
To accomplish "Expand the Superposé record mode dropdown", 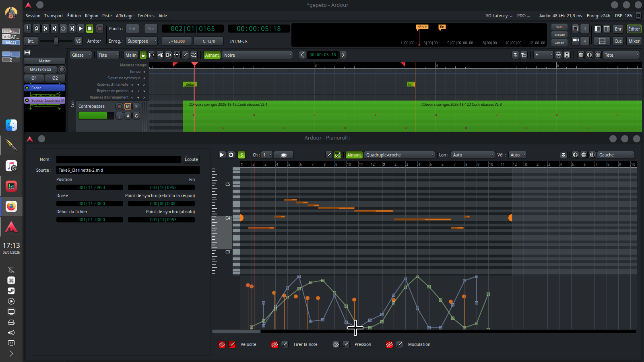I will 142,41.
